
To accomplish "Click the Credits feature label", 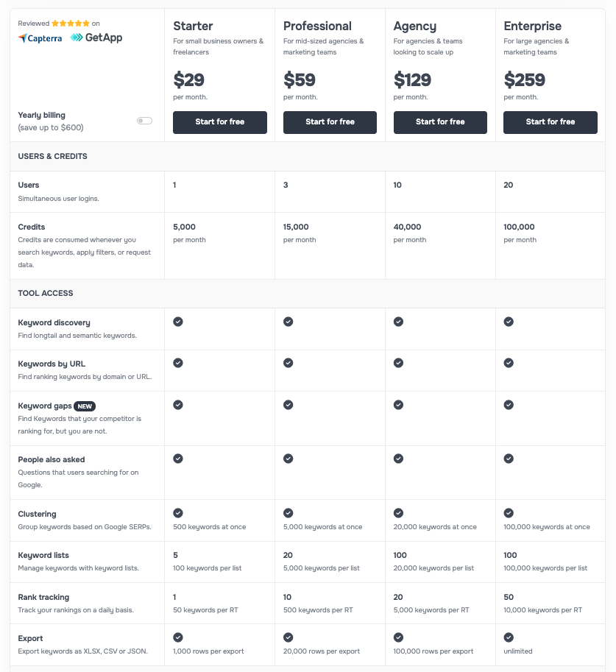I will (32, 227).
